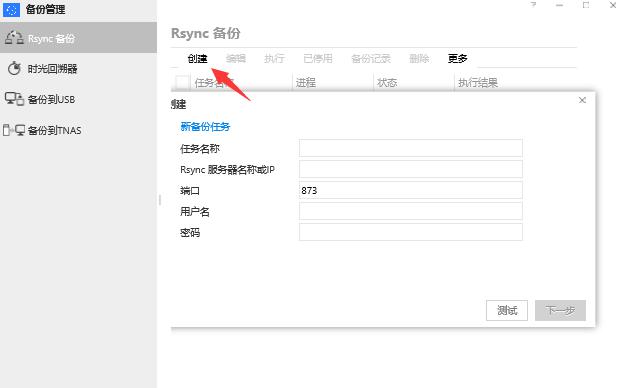Click the 执行 toolbar item
The image size is (620, 388).
[274, 59]
